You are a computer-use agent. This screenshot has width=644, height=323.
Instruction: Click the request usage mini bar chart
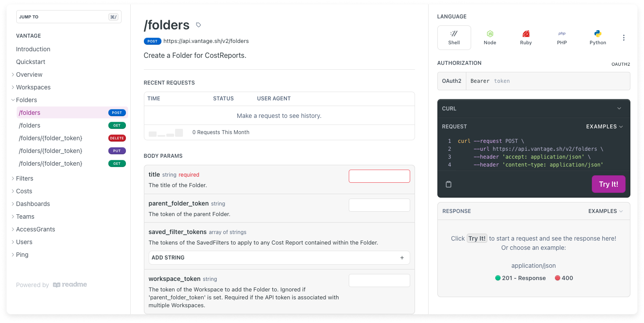166,132
